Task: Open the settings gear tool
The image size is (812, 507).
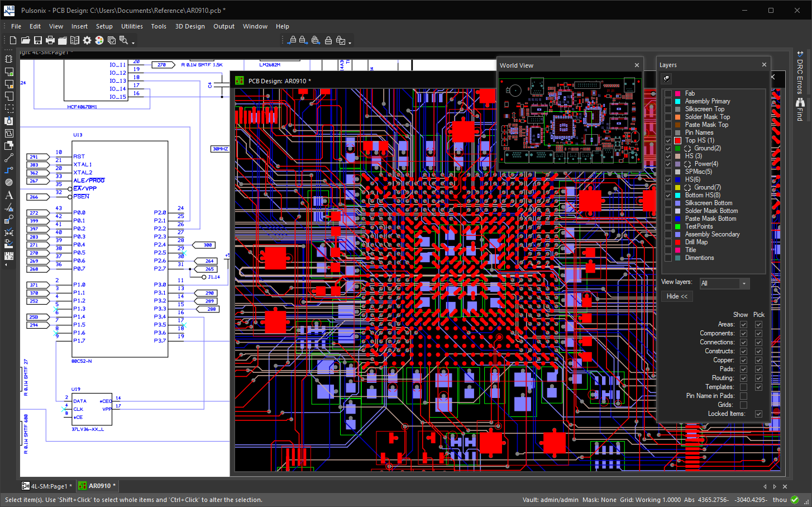Action: point(87,40)
